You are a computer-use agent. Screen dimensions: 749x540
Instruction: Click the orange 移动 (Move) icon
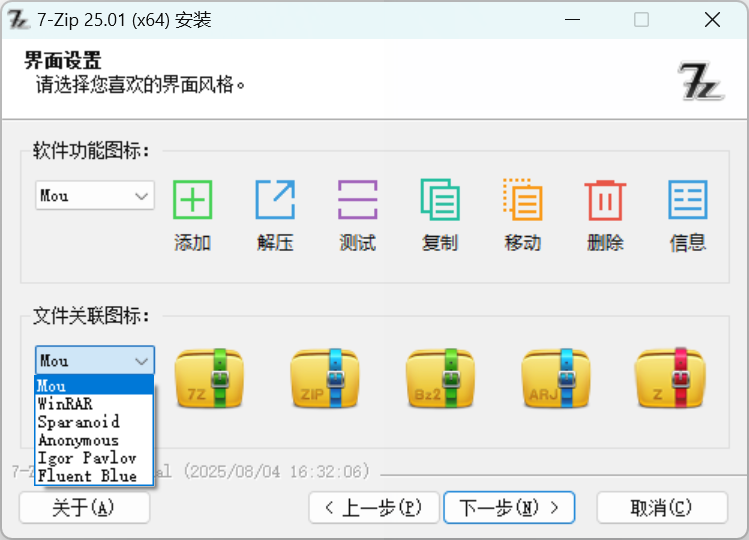522,200
